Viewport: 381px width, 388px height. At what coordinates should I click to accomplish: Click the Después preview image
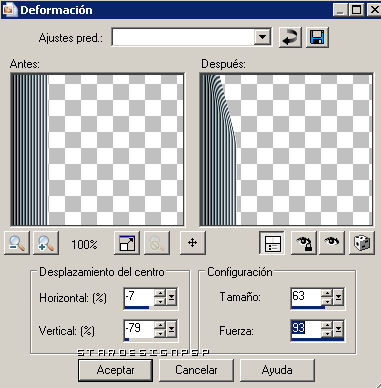point(286,150)
